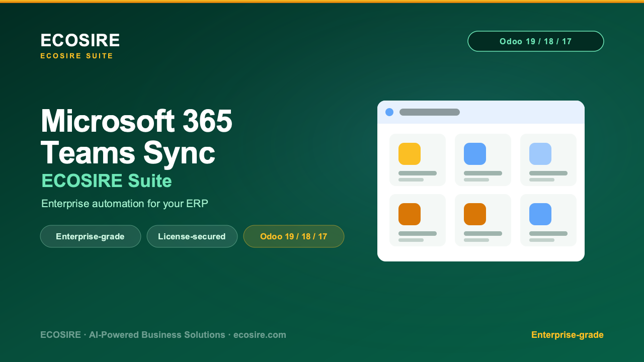Click the yellow Enterprise-grade footer label
Viewport: 644px width, 362px height.
coord(568,335)
